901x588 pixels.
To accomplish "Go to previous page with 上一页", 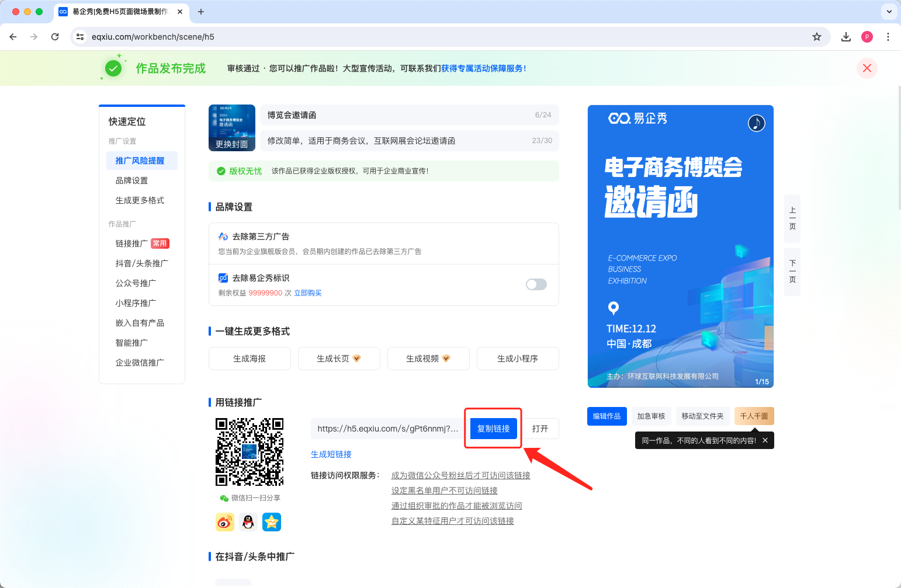I will pos(792,218).
